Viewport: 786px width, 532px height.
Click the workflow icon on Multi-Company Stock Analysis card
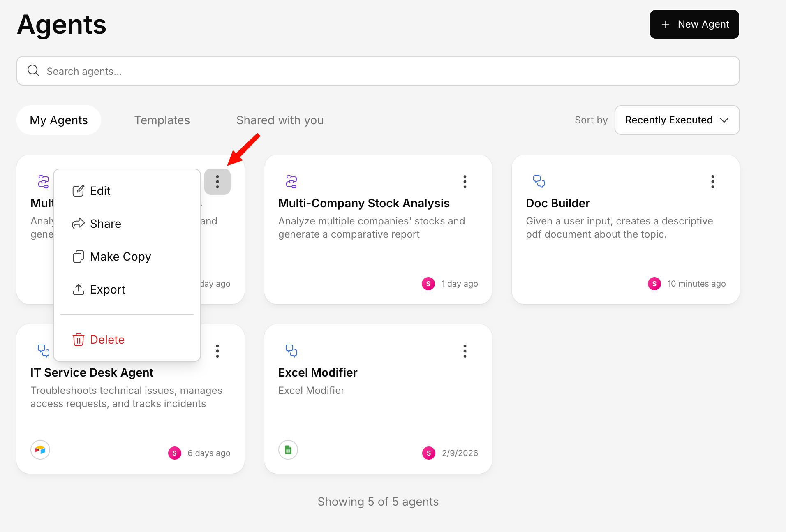coord(291,181)
